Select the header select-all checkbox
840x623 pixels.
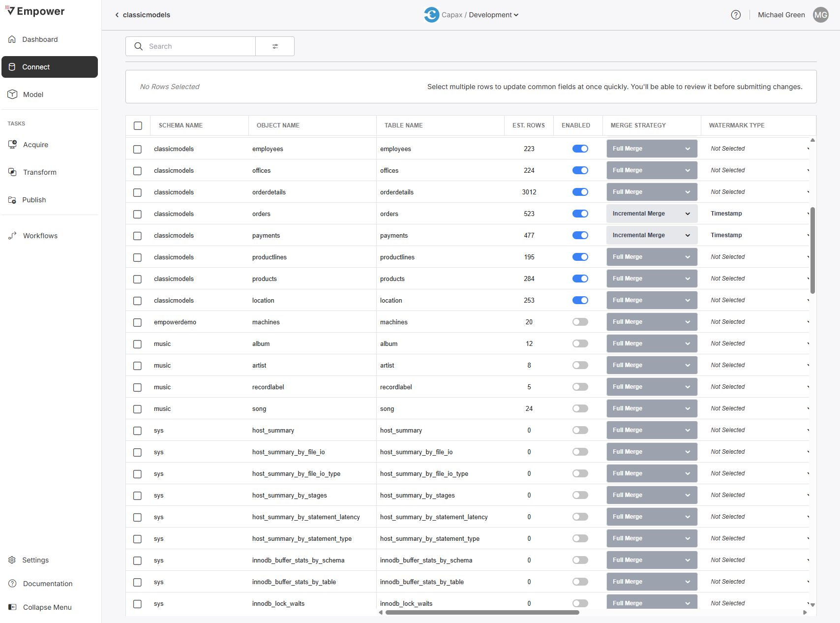138,125
